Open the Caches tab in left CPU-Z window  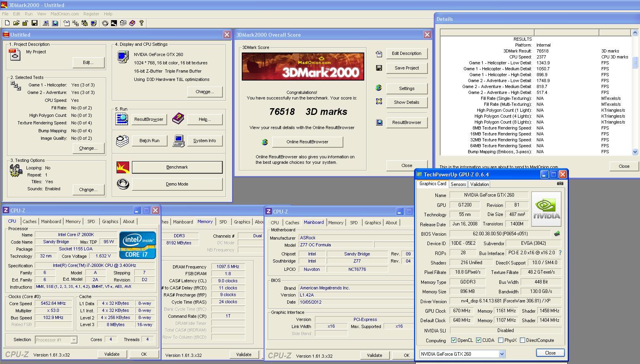point(29,221)
